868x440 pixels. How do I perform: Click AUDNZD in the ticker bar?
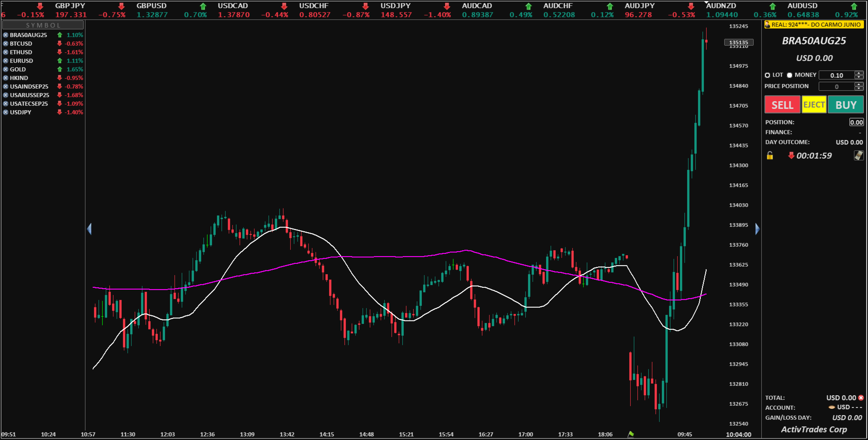point(721,6)
